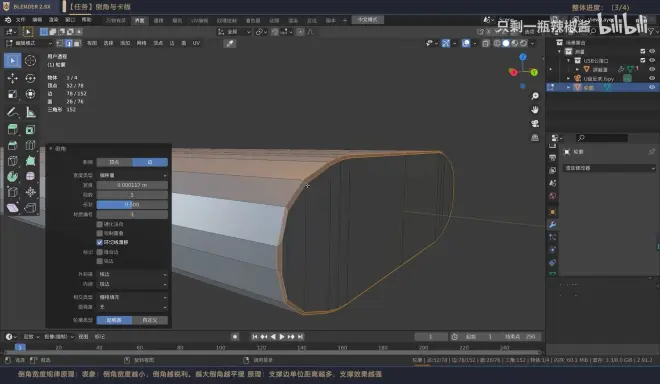Screen dimensions: 660x384
Task: Select the Rotate tool
Action: (30, 78)
